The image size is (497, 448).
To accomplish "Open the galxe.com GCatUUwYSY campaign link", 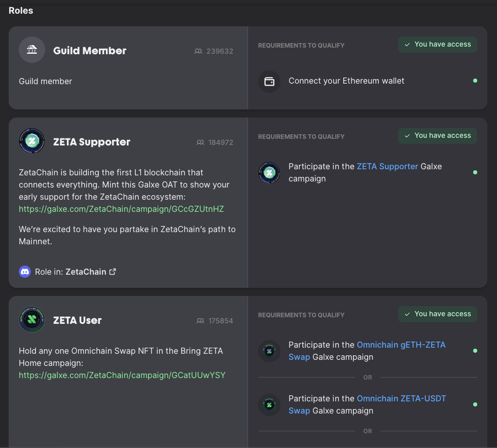I will pyautogui.click(x=122, y=375).
